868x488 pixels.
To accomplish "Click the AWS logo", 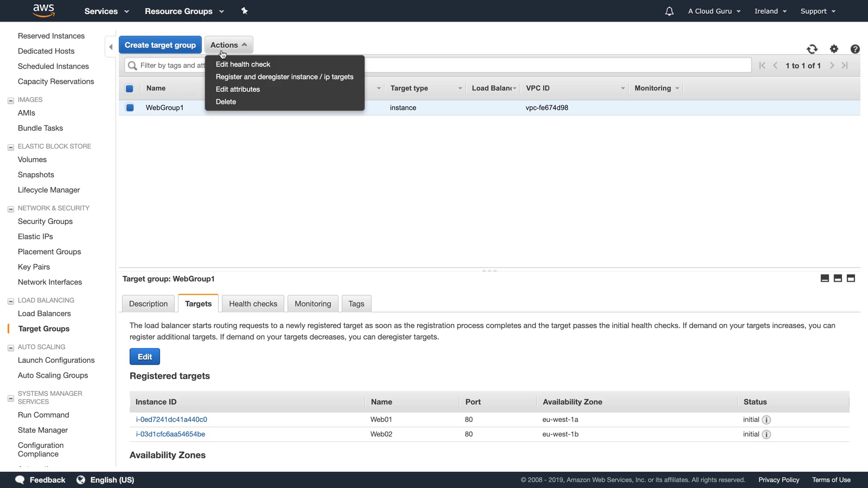I will coord(44,10).
